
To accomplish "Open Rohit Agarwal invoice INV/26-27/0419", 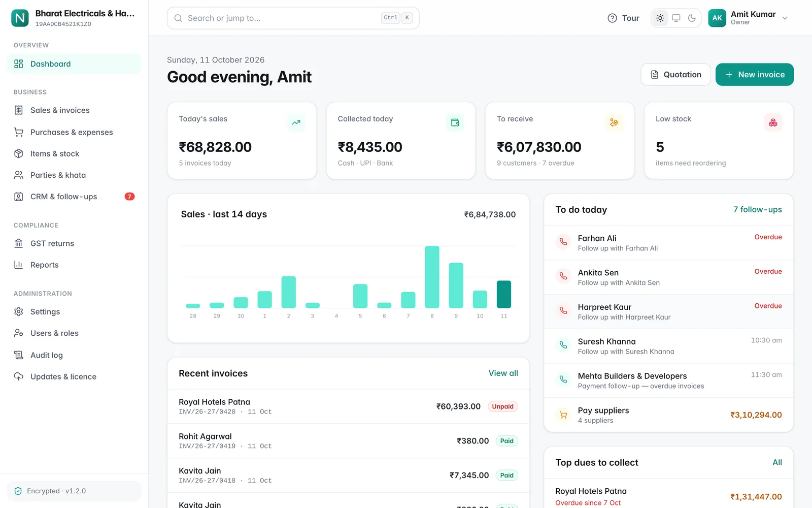I will point(348,441).
